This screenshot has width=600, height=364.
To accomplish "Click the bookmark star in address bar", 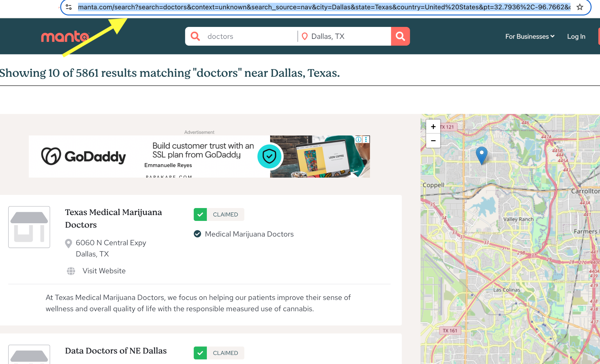I will pyautogui.click(x=580, y=7).
